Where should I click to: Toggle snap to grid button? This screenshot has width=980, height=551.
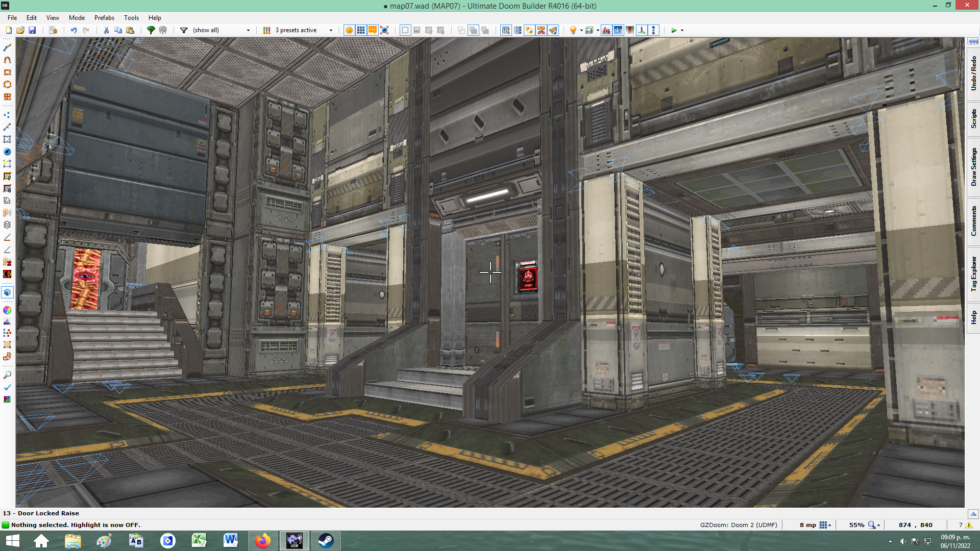(x=506, y=30)
